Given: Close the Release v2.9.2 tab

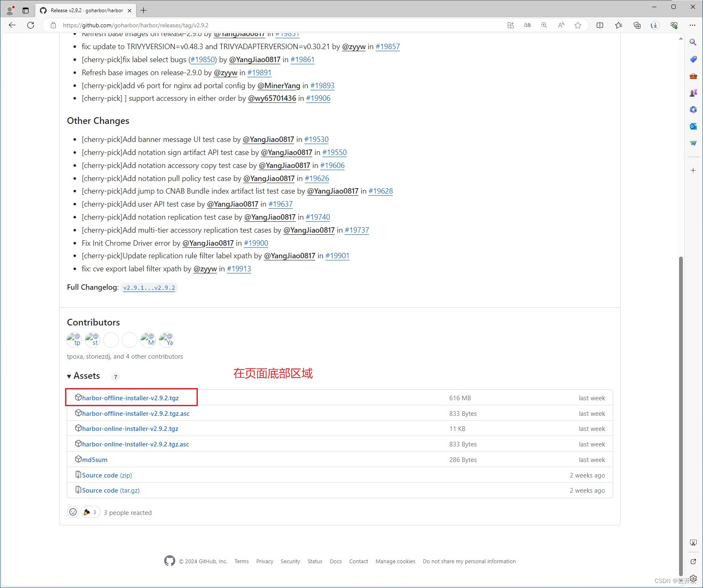Looking at the screenshot, I should [129, 10].
